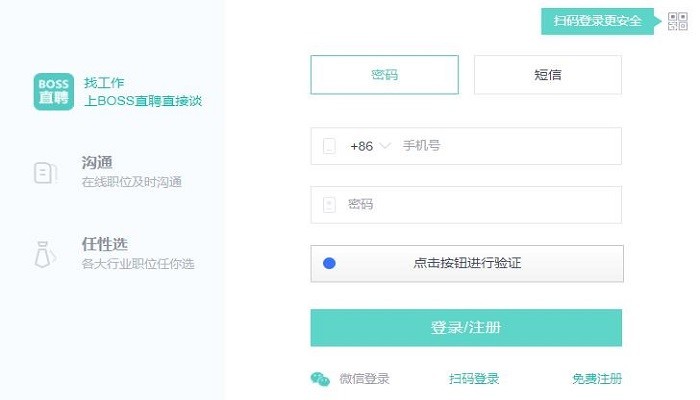The height and width of the screenshot is (400, 700).
Task: Click the chevron arrow beside +86
Action: (384, 146)
